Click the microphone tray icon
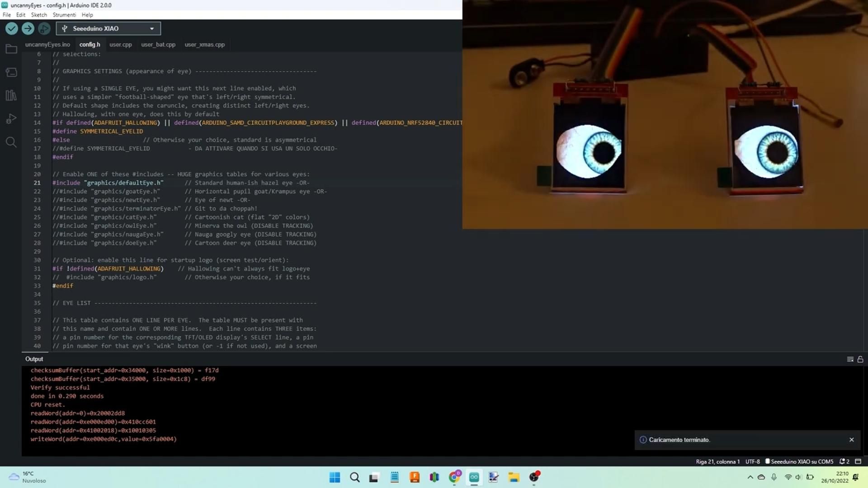Image resolution: width=868 pixels, height=488 pixels. pos(774,477)
